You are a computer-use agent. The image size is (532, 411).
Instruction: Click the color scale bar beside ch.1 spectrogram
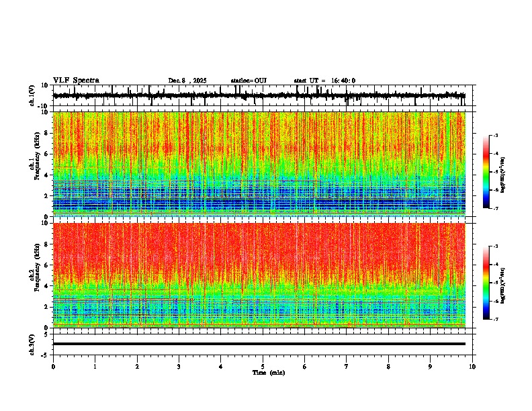point(486,172)
